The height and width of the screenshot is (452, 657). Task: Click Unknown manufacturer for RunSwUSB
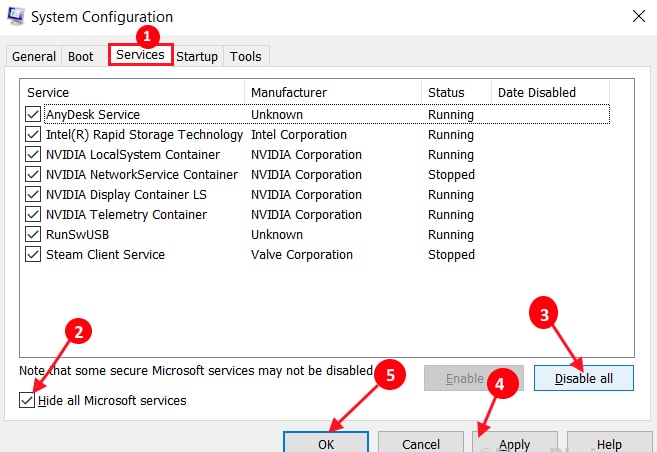pyautogui.click(x=277, y=235)
